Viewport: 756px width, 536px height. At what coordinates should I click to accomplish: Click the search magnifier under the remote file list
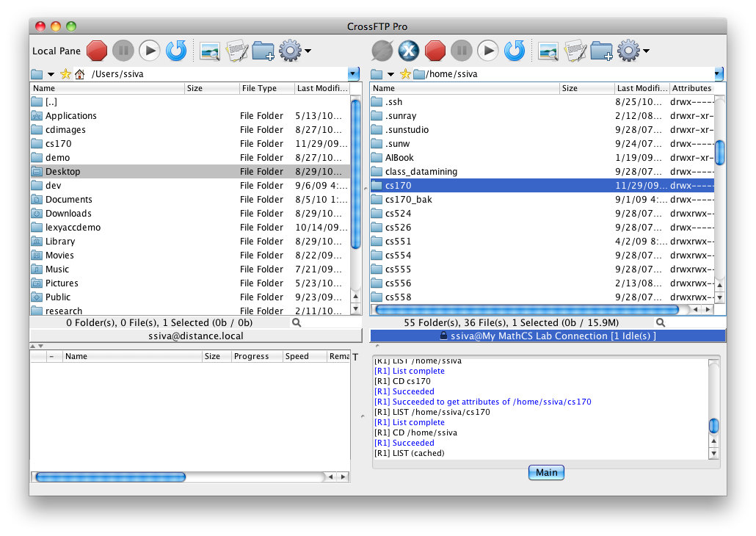coord(661,323)
